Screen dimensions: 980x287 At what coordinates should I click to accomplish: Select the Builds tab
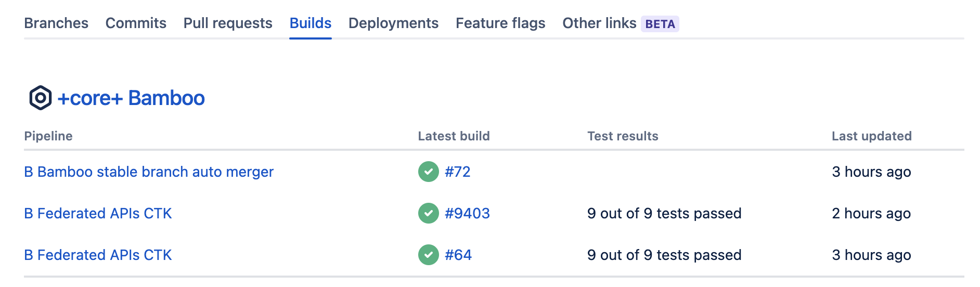click(x=311, y=23)
